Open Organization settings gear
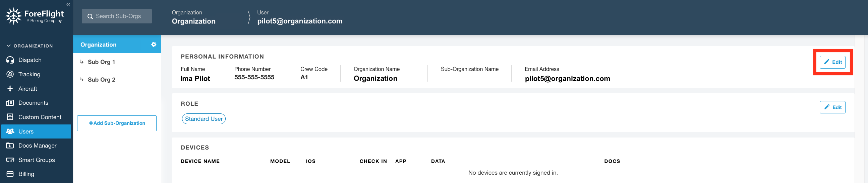The height and width of the screenshot is (183, 868). click(154, 44)
